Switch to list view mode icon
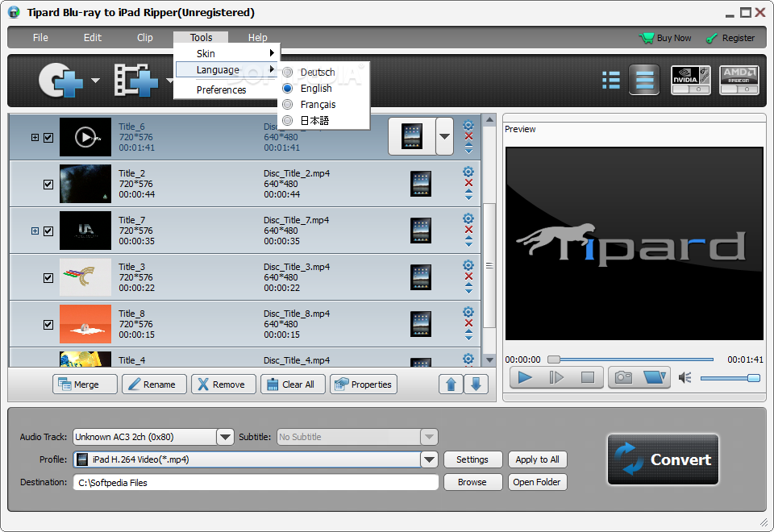Screen dimensions: 774x532 611,80
